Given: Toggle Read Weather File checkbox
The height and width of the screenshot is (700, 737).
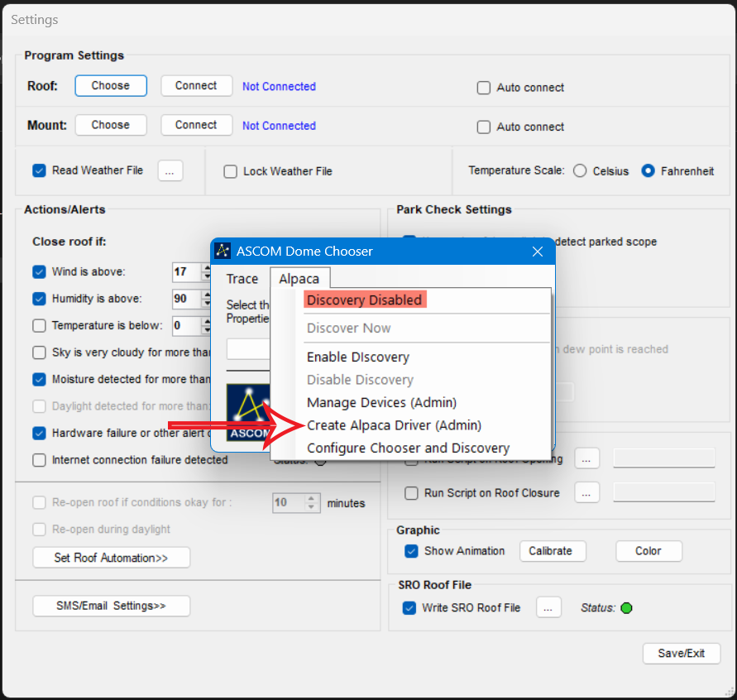Looking at the screenshot, I should pyautogui.click(x=39, y=170).
